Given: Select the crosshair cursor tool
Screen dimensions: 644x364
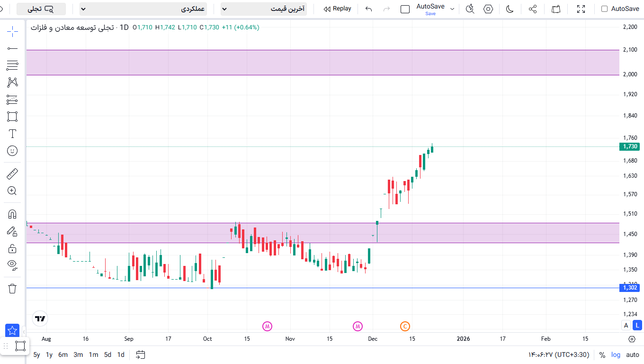Looking at the screenshot, I should click(12, 31).
